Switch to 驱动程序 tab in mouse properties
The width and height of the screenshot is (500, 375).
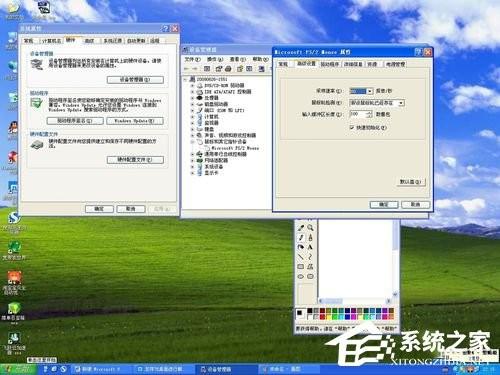coord(330,64)
